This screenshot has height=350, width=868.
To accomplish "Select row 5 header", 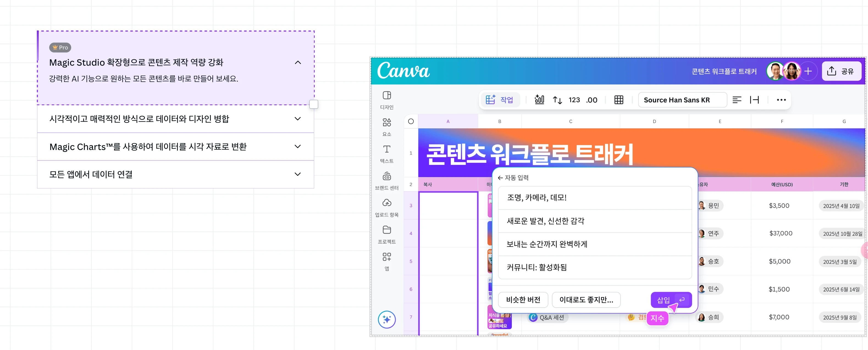I will click(x=411, y=261).
